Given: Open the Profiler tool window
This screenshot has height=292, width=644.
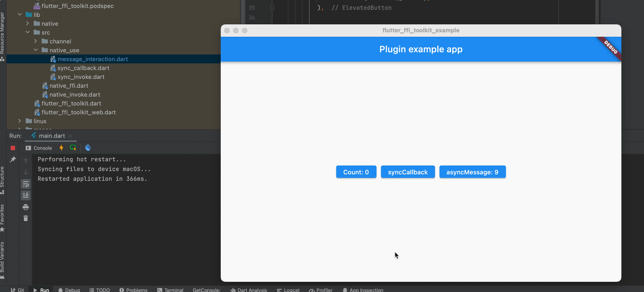Looking at the screenshot, I should (320, 290).
